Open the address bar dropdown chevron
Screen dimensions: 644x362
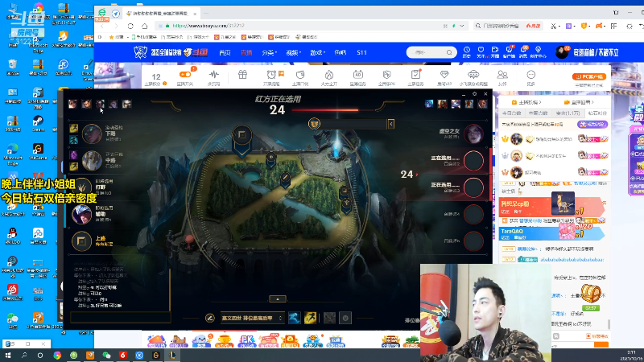tap(462, 26)
